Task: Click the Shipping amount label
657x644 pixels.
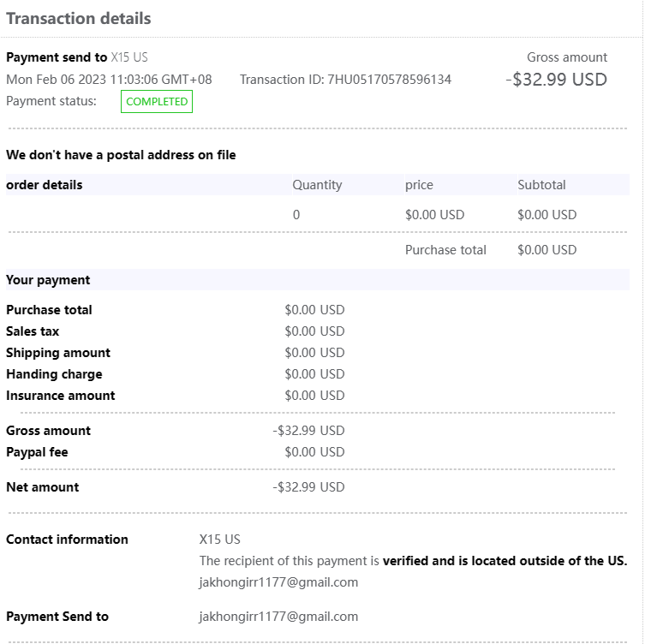Action: click(58, 353)
